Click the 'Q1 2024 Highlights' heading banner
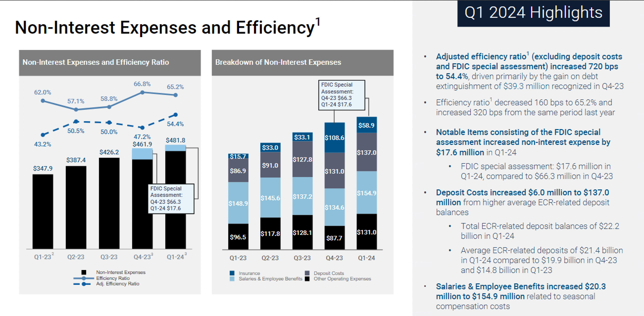The height and width of the screenshot is (316, 644). [x=534, y=13]
